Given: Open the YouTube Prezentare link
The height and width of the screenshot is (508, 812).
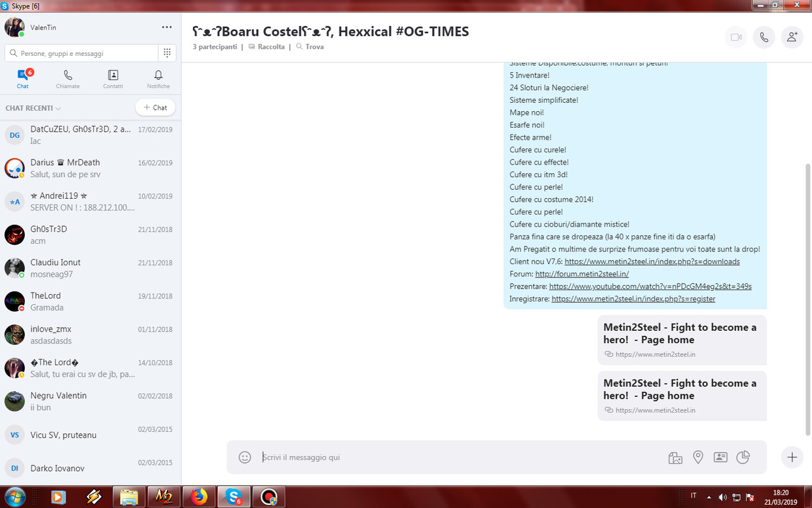Looking at the screenshot, I should (650, 286).
